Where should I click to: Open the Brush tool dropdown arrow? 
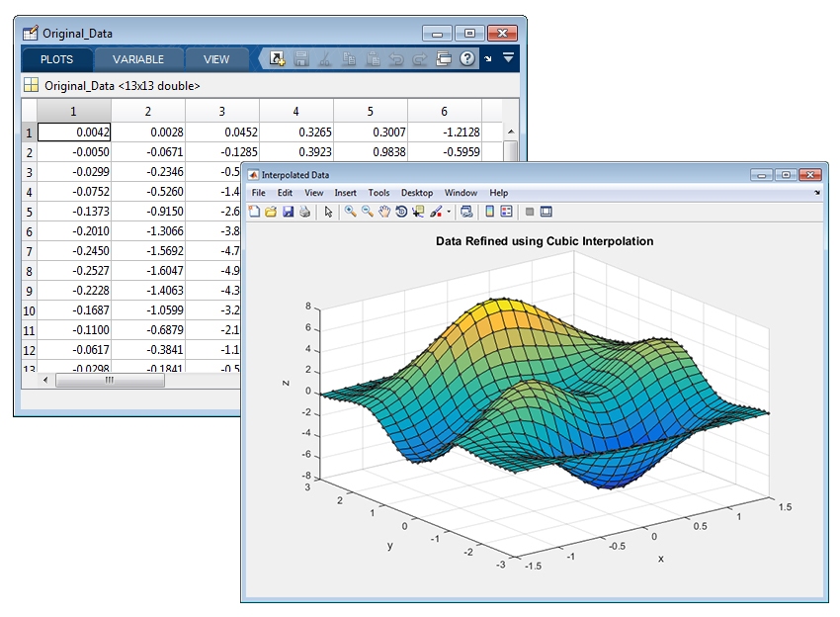[x=449, y=211]
